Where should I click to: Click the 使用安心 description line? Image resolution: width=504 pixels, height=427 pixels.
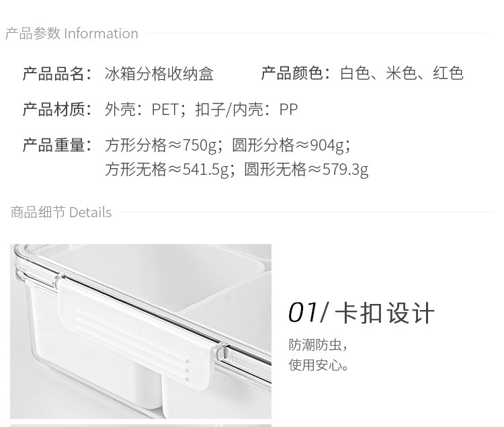point(319,365)
